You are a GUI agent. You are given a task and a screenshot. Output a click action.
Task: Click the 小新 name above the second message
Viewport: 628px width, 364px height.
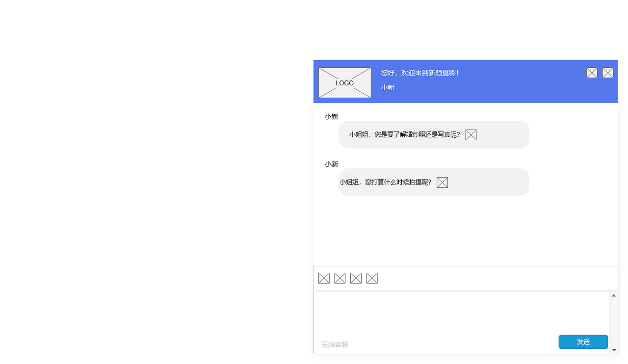point(331,164)
